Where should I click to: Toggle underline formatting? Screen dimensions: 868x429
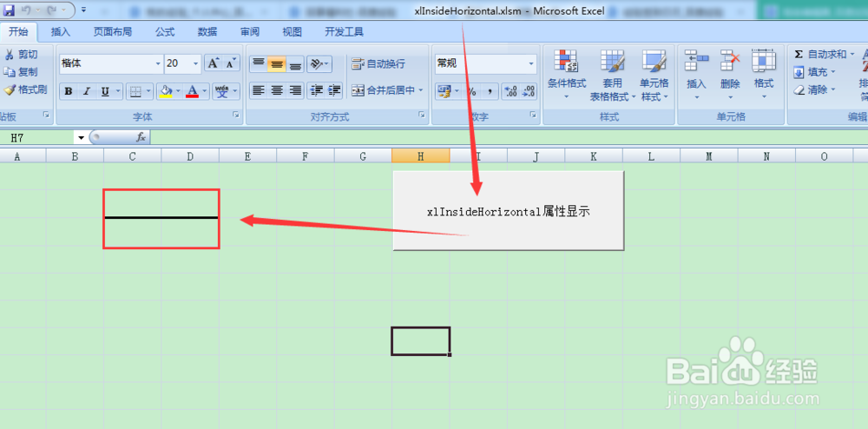click(x=103, y=91)
